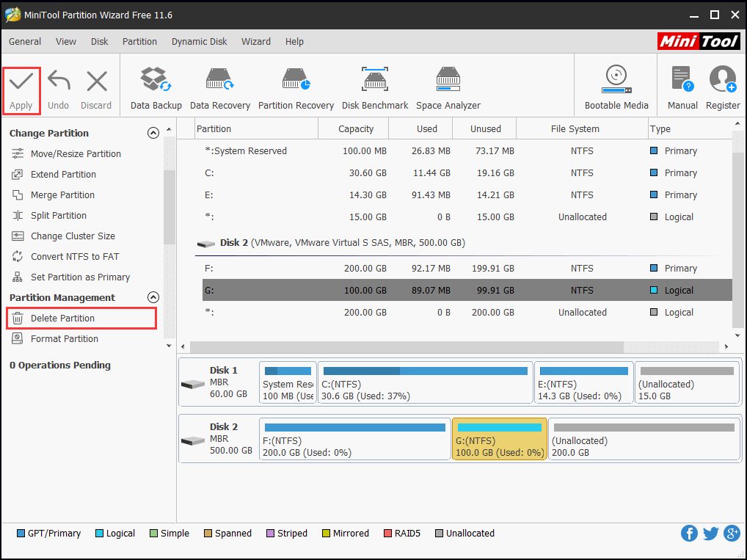747x560 pixels.
Task: Collapse the Change Partition section
Action: tap(153, 133)
